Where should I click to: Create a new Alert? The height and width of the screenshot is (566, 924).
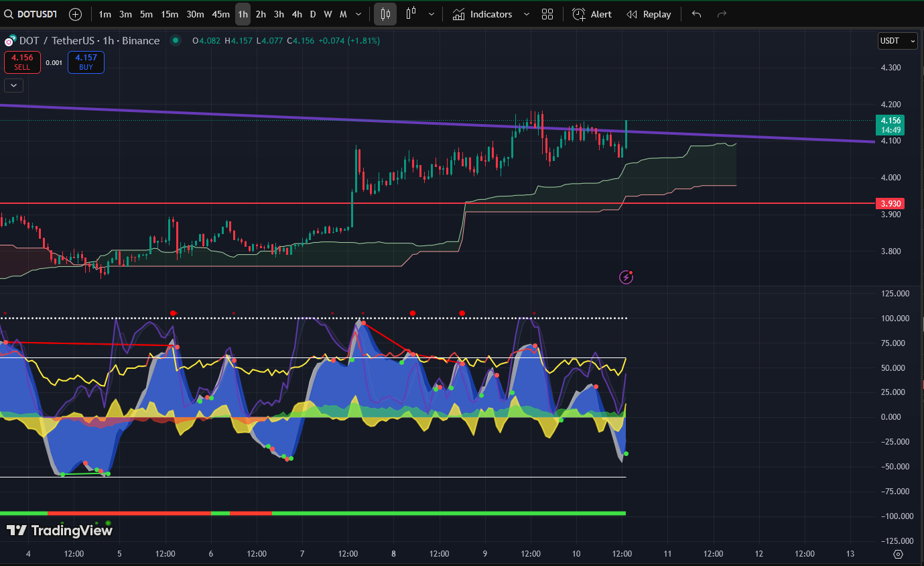tap(592, 14)
